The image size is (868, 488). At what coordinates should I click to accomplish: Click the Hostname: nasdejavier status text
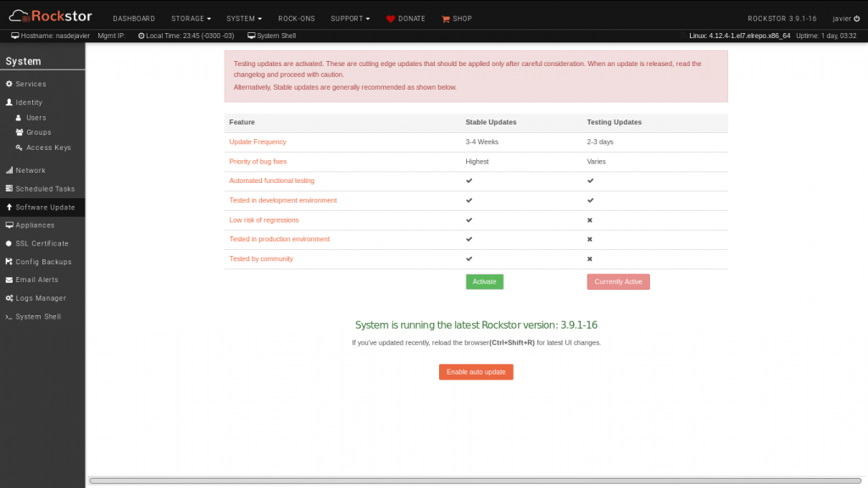pos(55,36)
